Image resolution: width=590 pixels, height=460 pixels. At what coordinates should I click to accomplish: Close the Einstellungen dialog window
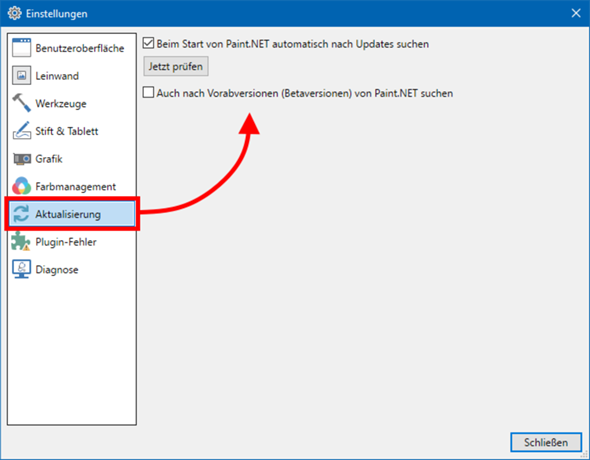click(x=576, y=13)
